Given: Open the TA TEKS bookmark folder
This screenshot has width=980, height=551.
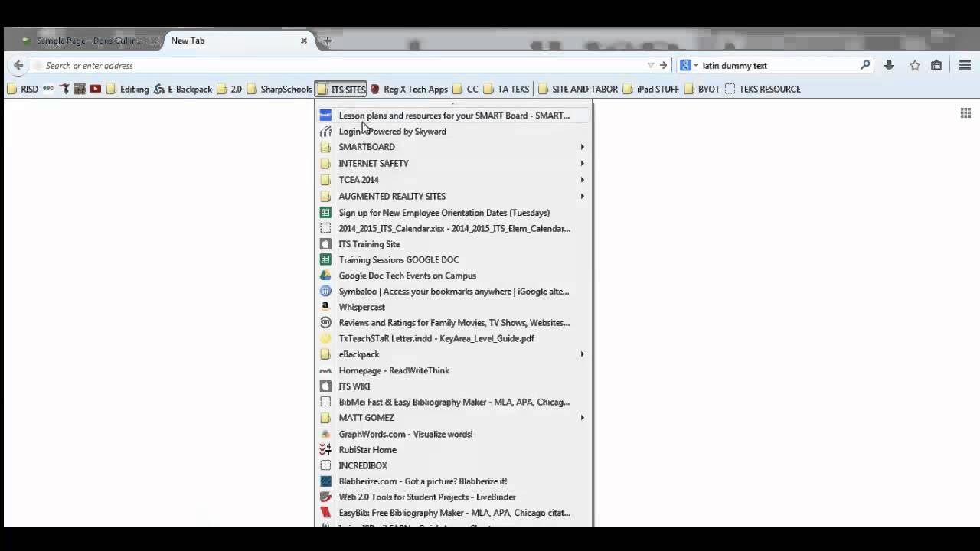Looking at the screenshot, I should [x=506, y=89].
